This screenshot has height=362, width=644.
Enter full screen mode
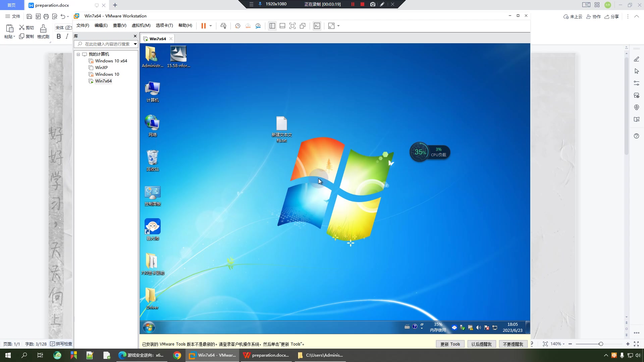click(x=292, y=26)
